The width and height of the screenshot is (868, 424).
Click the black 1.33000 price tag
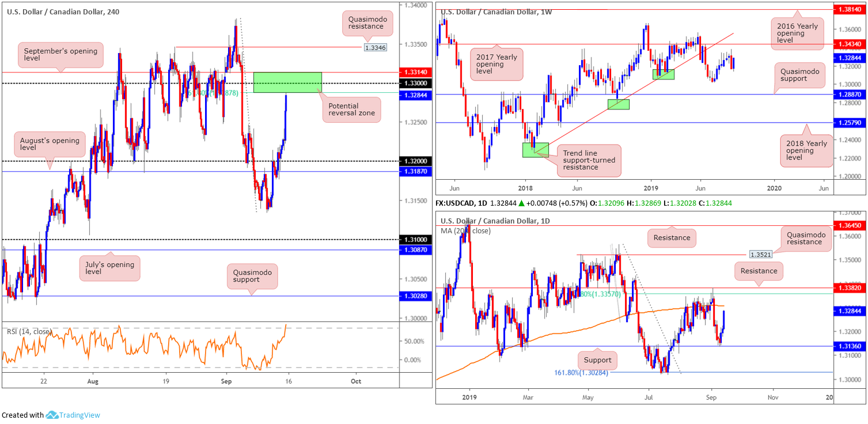tap(416, 84)
